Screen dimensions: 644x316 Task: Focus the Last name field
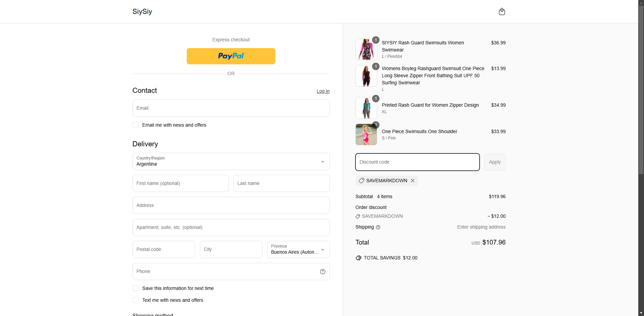click(x=281, y=183)
